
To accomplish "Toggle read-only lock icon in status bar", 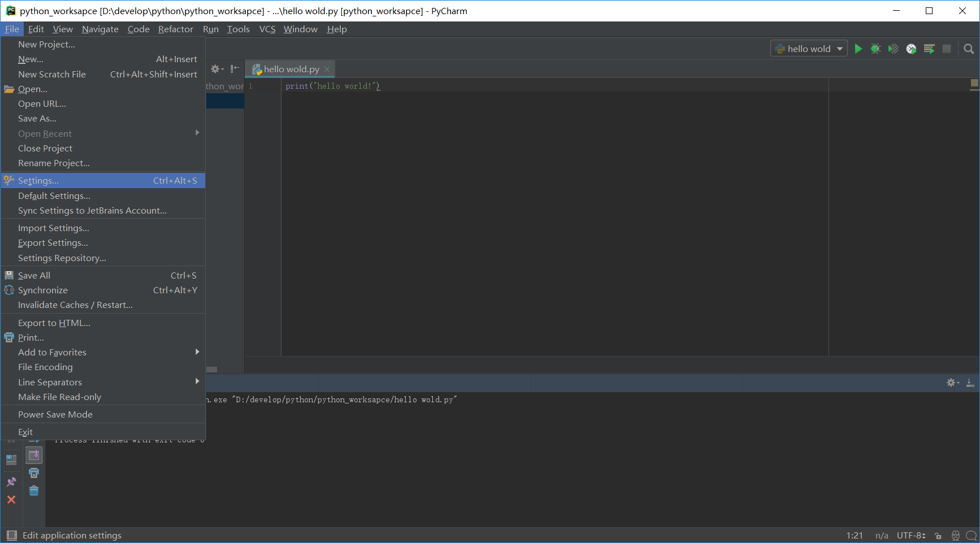I will (938, 536).
